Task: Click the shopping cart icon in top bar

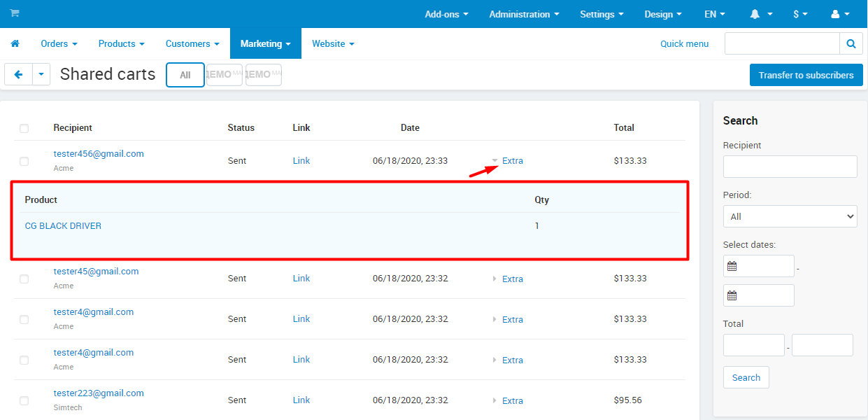Action: coord(15,13)
